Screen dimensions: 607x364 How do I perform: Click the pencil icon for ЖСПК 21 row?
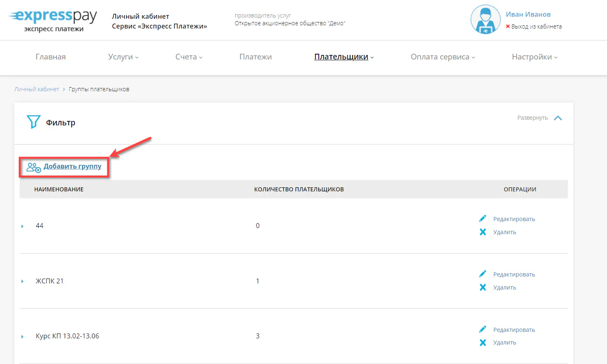483,274
